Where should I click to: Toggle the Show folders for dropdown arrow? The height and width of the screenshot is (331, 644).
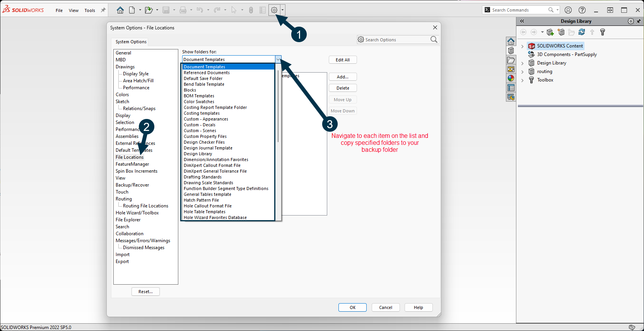[x=278, y=59]
